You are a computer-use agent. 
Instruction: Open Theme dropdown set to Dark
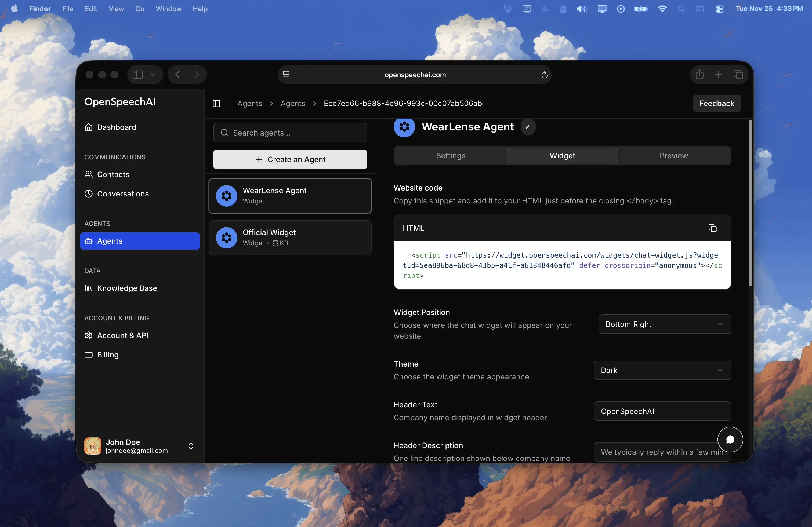point(662,370)
